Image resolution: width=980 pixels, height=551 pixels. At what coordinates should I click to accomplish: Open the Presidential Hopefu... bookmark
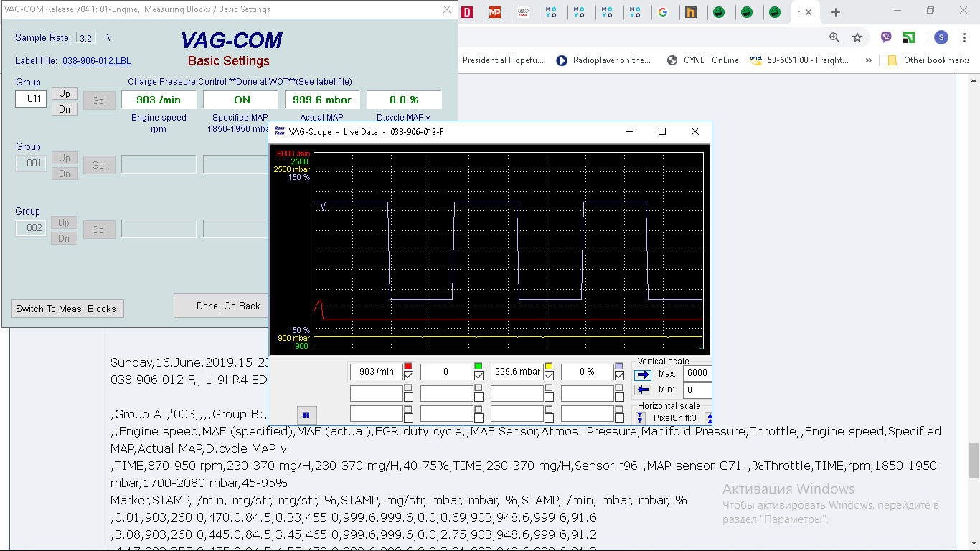(503, 60)
